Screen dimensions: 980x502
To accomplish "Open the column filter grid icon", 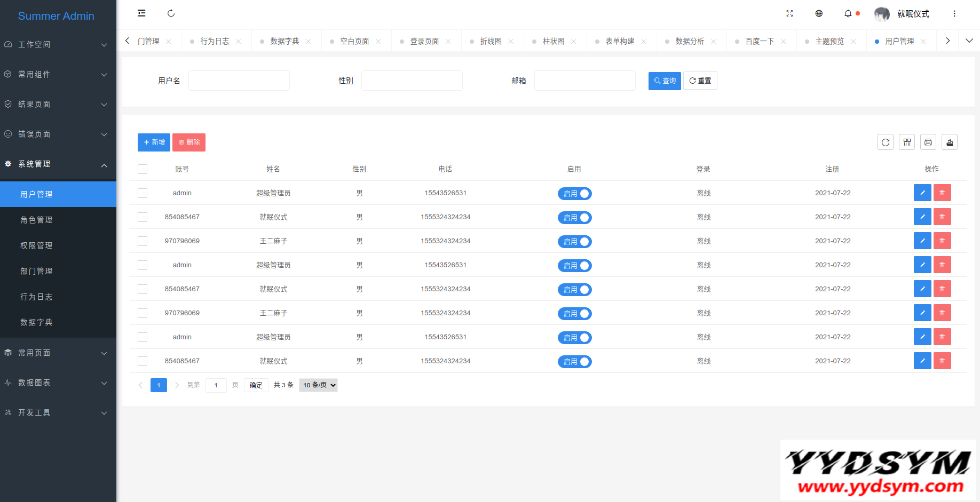I will (907, 142).
